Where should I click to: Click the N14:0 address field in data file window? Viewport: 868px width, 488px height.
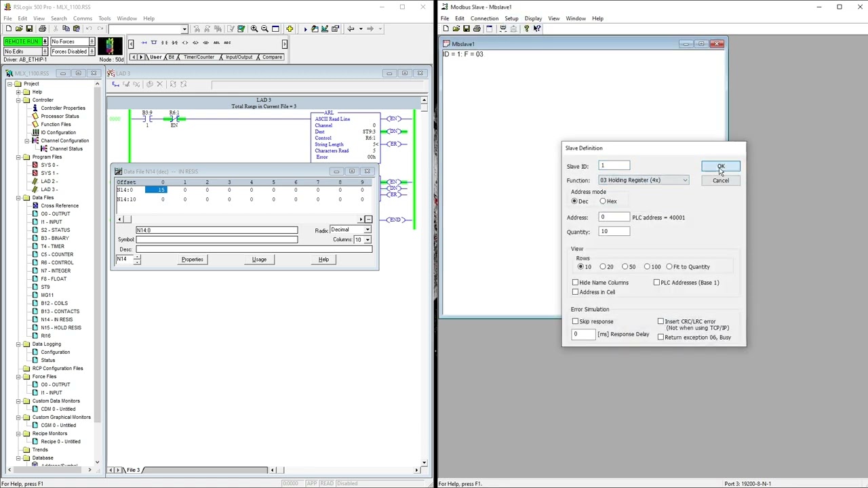pyautogui.click(x=216, y=230)
